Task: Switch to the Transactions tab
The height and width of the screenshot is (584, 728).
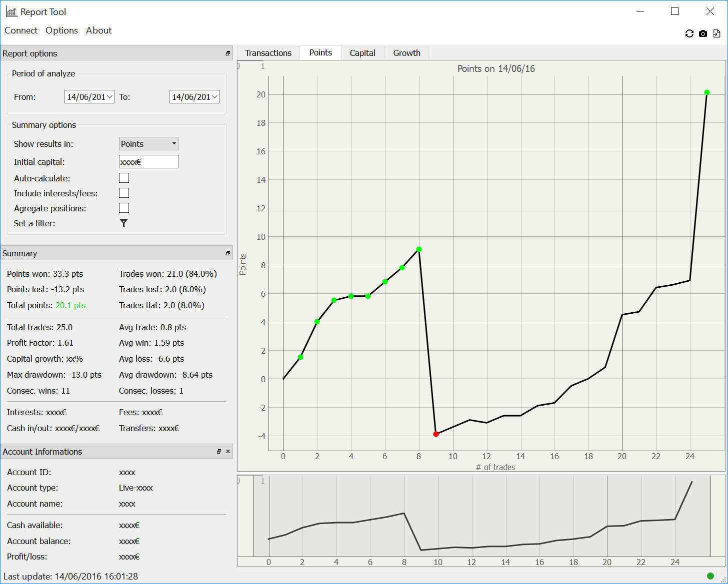Action: pos(268,53)
